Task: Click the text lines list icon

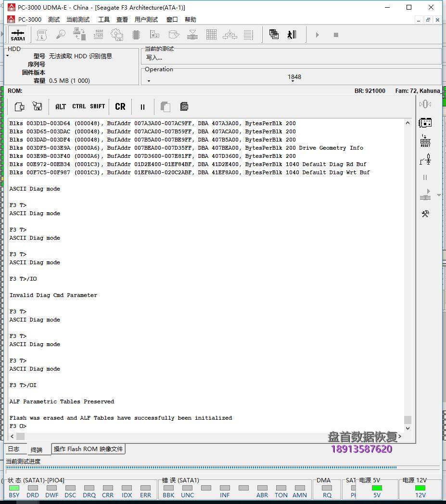Action: [x=248, y=35]
